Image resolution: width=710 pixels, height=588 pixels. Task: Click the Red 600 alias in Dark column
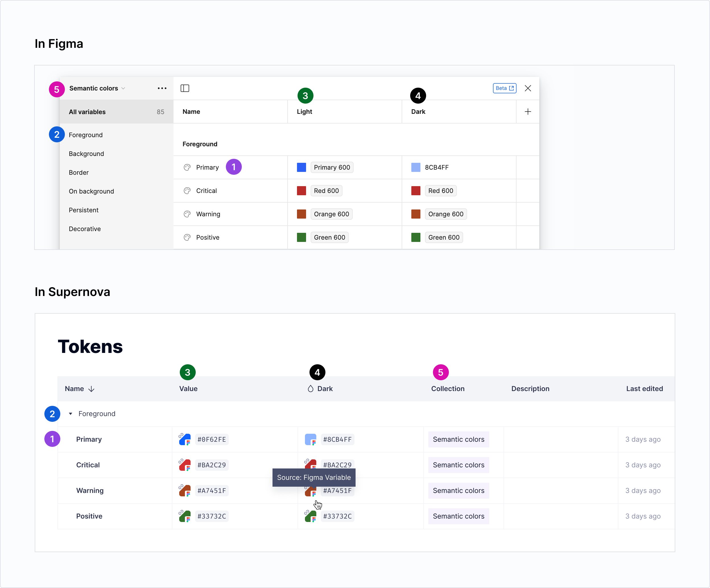pyautogui.click(x=441, y=191)
